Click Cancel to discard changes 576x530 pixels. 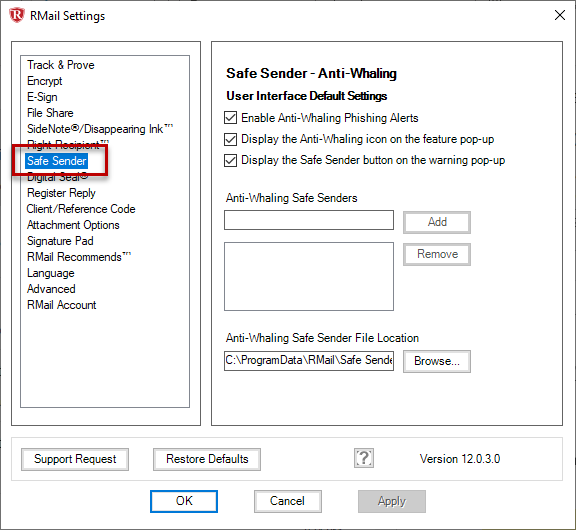pyautogui.click(x=288, y=501)
